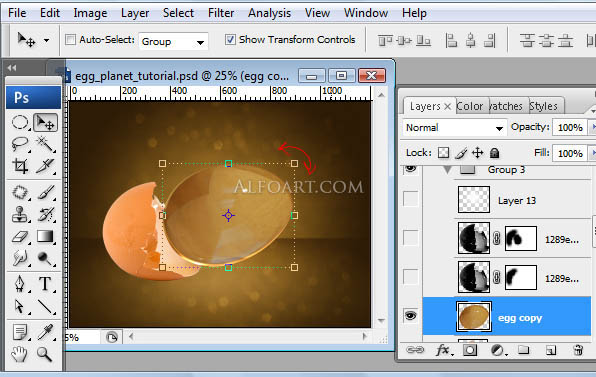
Task: Click the link layers icon
Action: (415, 350)
